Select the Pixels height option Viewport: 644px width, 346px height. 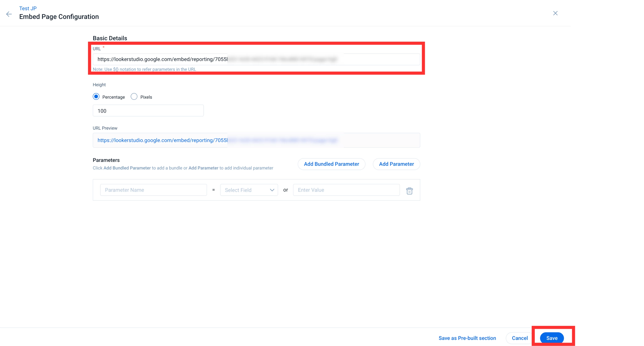pos(134,97)
